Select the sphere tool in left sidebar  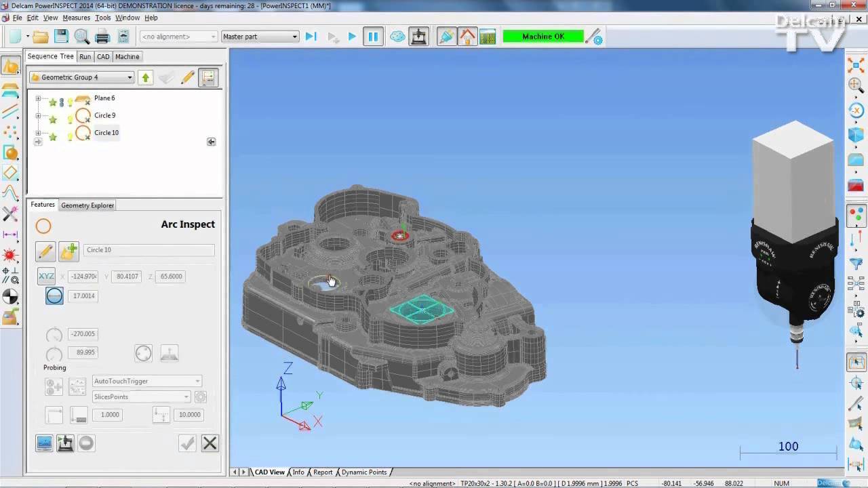click(10, 152)
